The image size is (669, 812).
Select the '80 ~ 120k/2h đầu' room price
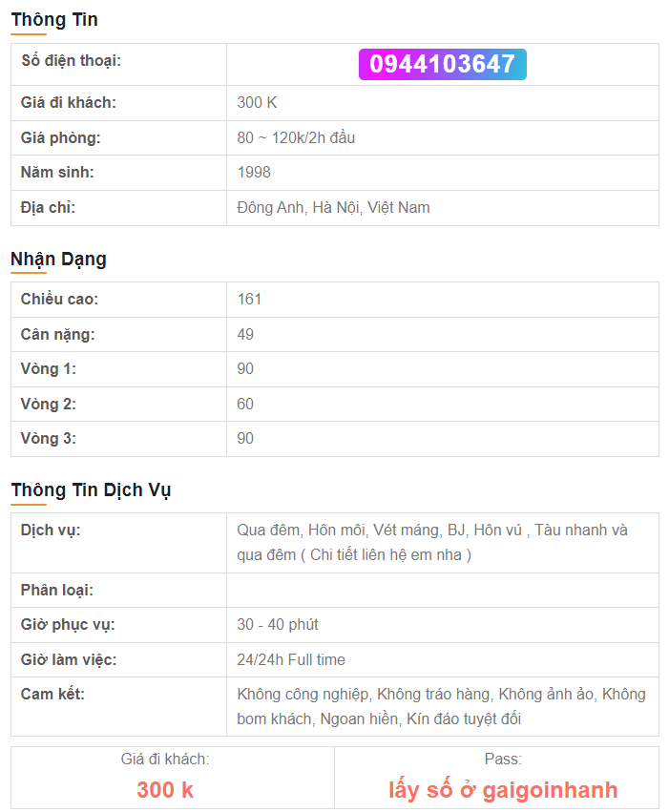296,137
